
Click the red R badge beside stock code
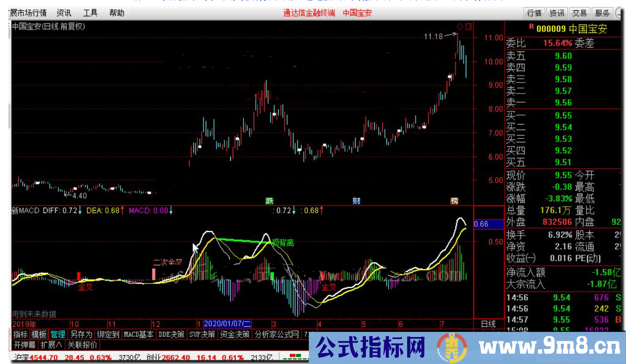tap(531, 27)
